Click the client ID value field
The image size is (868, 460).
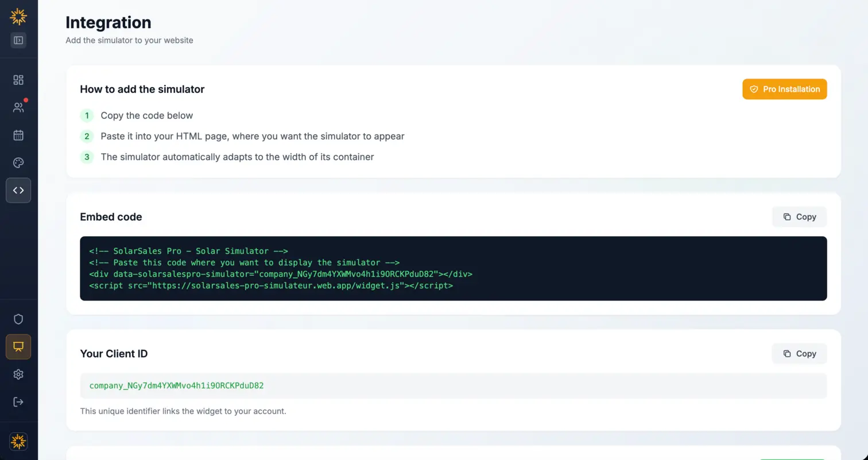[x=454, y=385]
